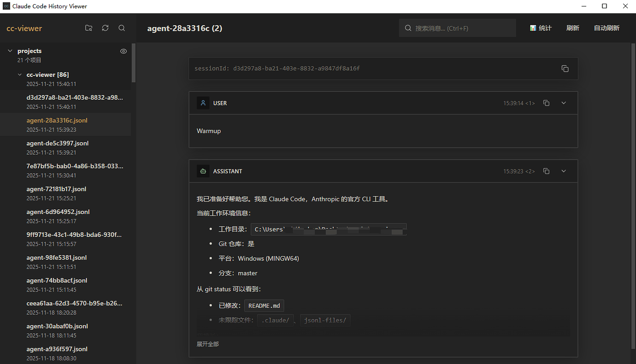The image size is (636, 364).
Task: Toggle the 自动刷新 auto-refresh option
Action: tap(607, 28)
